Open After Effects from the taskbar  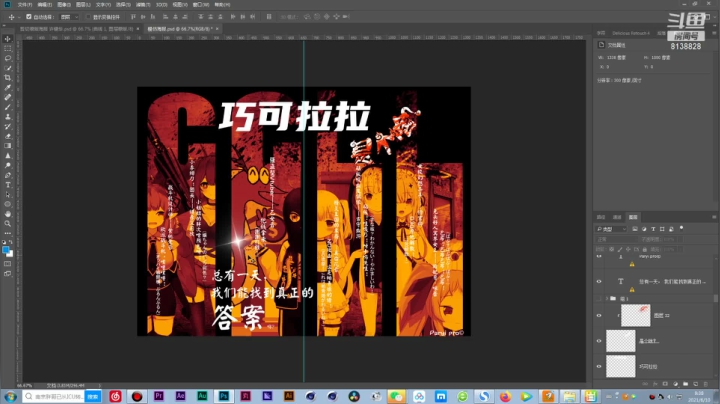pos(180,396)
